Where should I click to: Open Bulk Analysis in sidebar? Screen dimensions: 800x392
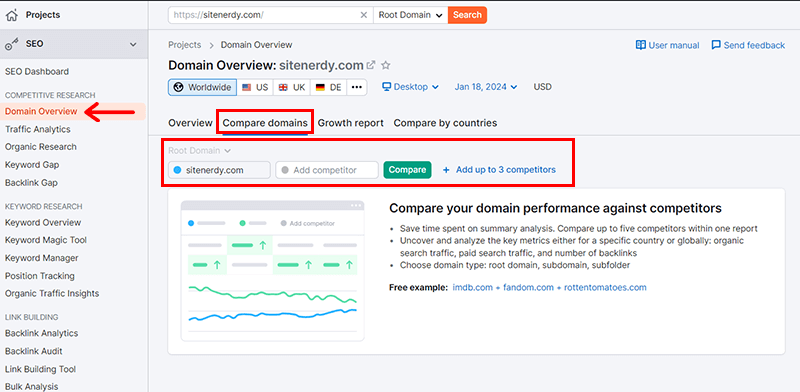pyautogui.click(x=32, y=387)
